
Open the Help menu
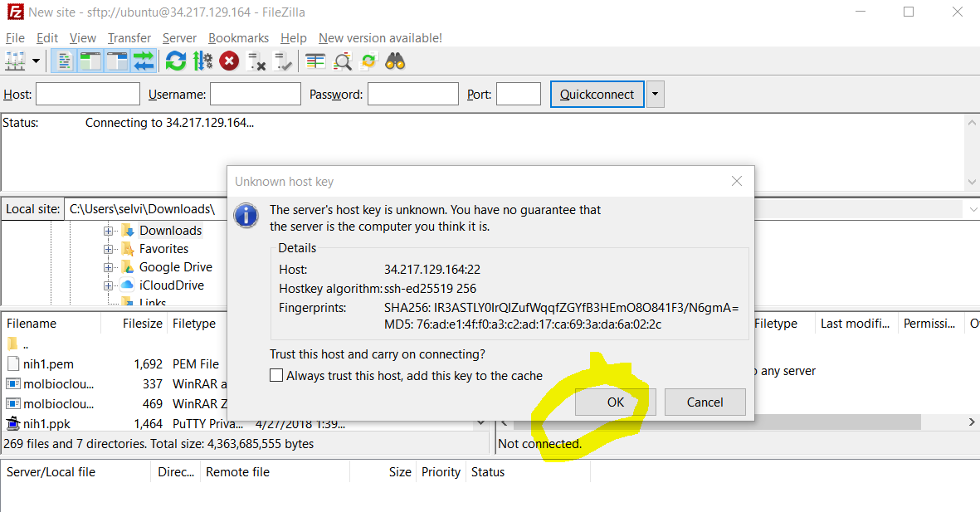coord(293,38)
